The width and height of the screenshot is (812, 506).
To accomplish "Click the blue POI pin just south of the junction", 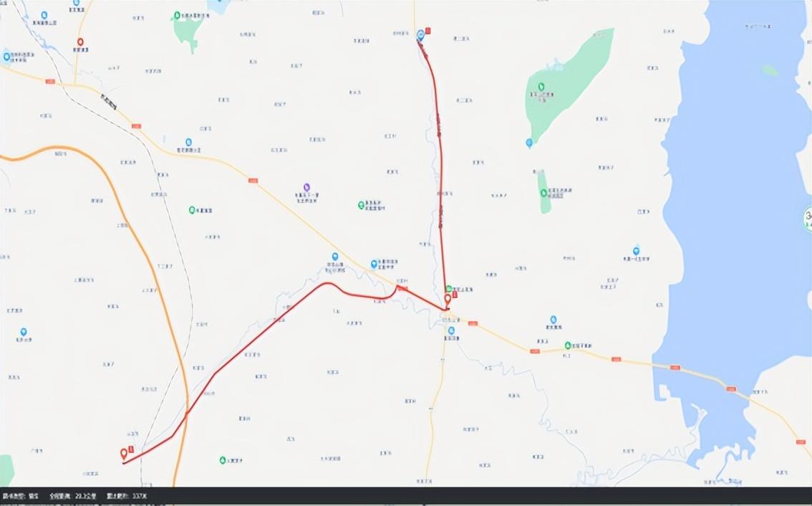I will pos(451,330).
